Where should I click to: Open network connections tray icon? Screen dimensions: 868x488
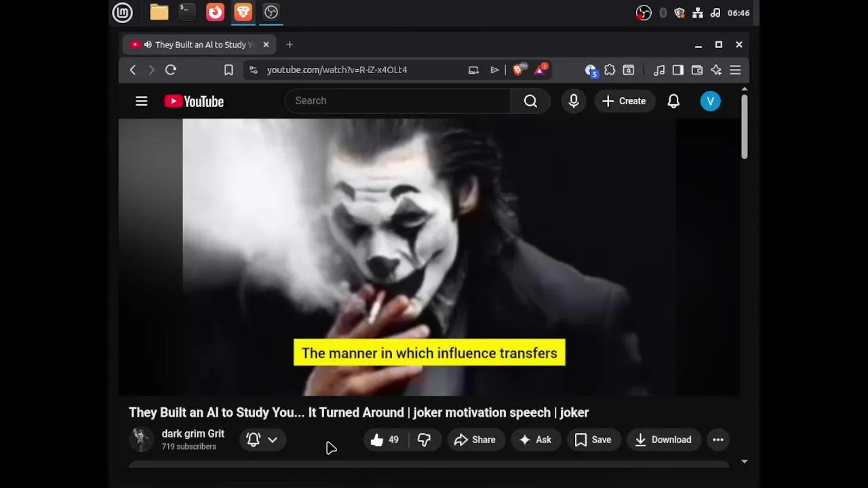(698, 13)
